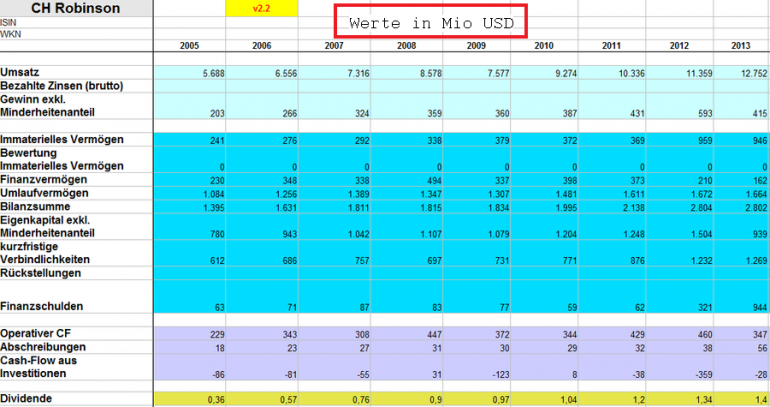Click the empty 2007 Bezahlte Zinsen cell
Screen dimensions: 770x407
[x=334, y=86]
